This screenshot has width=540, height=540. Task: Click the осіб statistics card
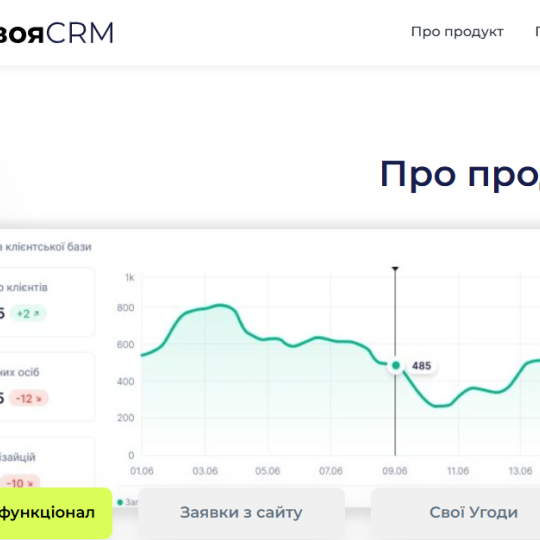[47, 387]
